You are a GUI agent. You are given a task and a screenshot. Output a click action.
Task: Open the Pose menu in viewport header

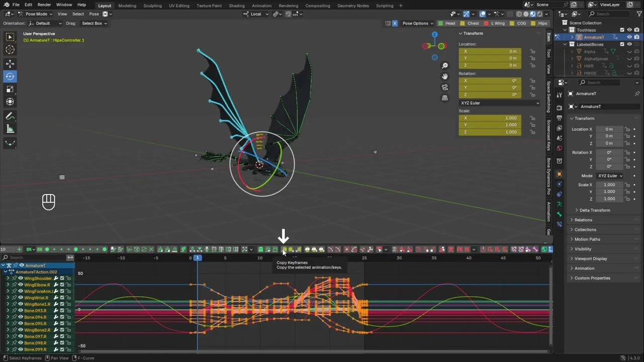pos(94,14)
